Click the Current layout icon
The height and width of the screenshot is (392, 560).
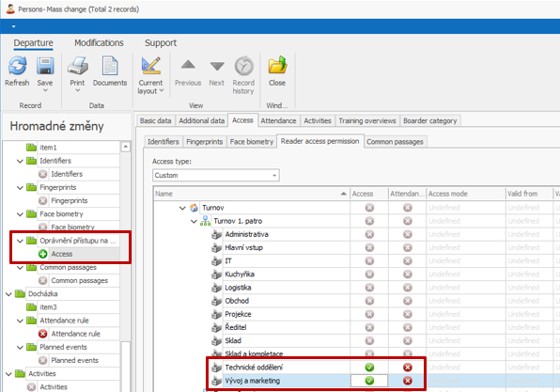(x=150, y=66)
